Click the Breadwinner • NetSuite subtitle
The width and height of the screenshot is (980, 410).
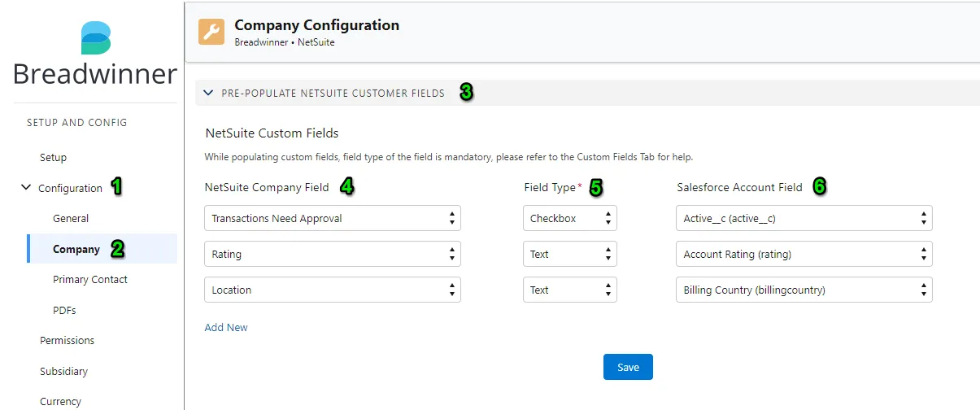[x=285, y=42]
